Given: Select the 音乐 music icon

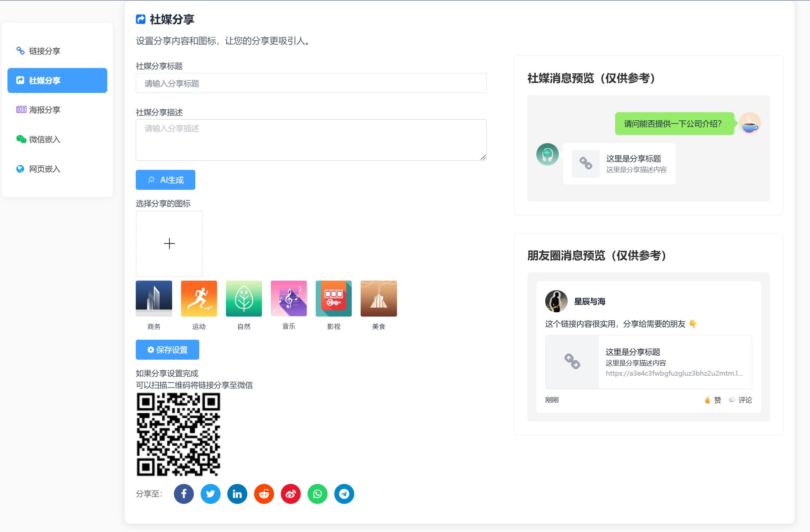Looking at the screenshot, I should [x=289, y=298].
